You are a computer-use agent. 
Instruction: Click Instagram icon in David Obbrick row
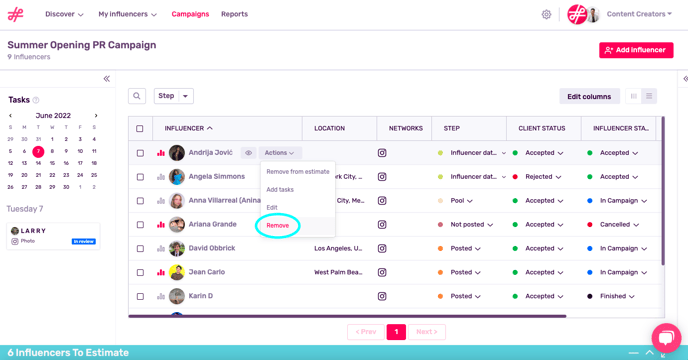(x=382, y=248)
